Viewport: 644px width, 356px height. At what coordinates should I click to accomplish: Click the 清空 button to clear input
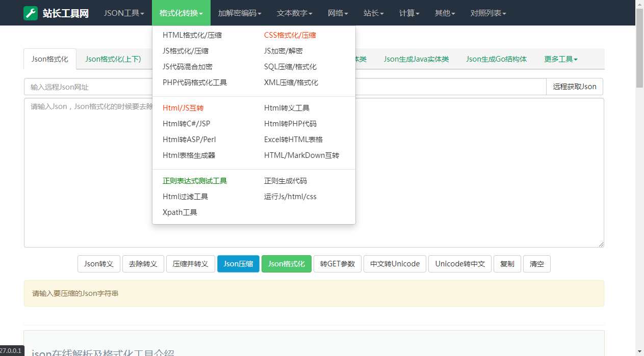coord(536,264)
